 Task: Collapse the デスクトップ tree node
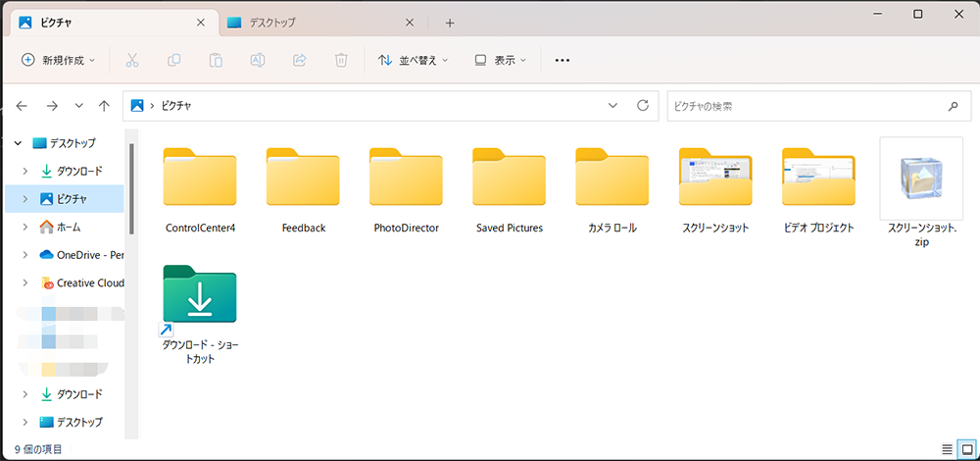[18, 142]
